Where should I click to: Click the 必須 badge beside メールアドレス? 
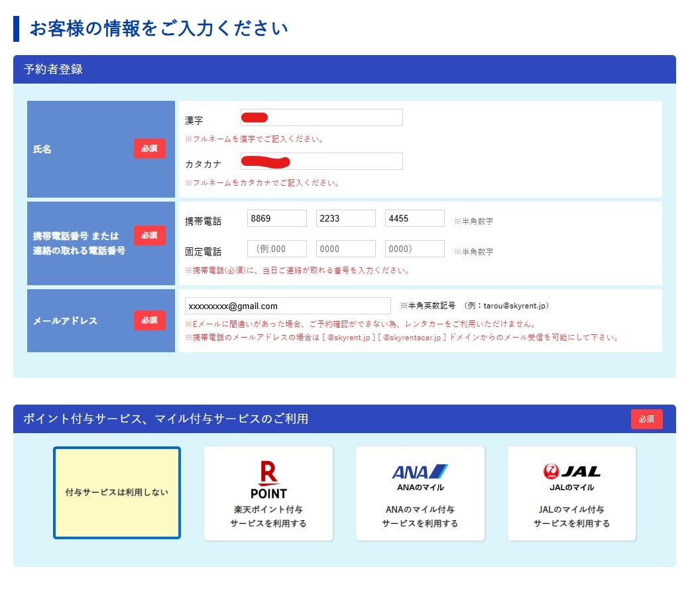coord(149,320)
